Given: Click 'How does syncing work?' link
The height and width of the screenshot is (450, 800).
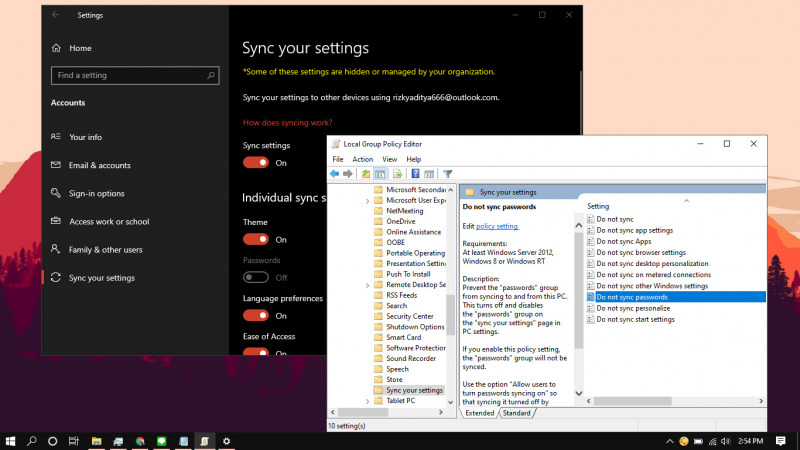Looking at the screenshot, I should pyautogui.click(x=287, y=122).
